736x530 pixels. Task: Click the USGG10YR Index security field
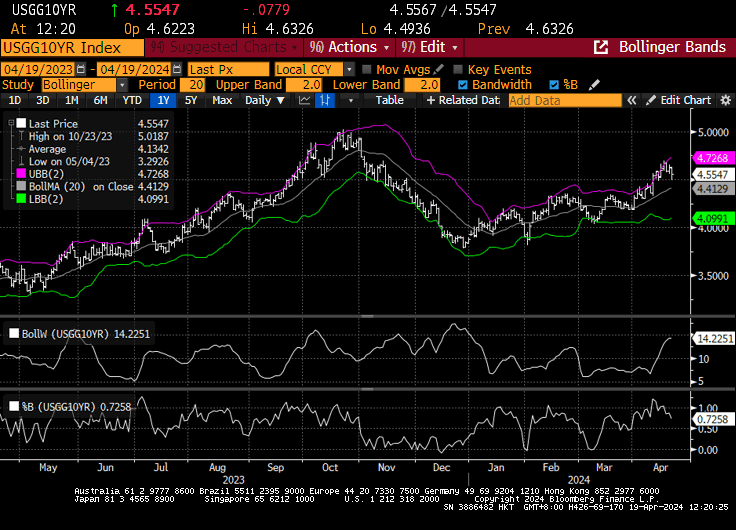click(72, 47)
